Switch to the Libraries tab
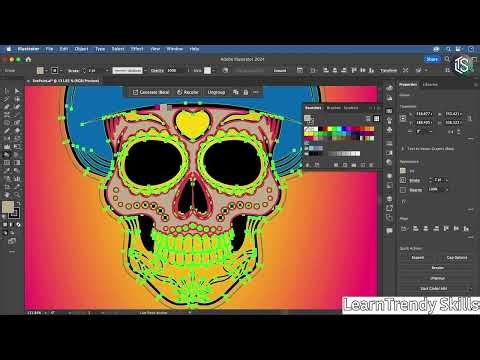Viewport: 480px width, 360px height. [430, 85]
